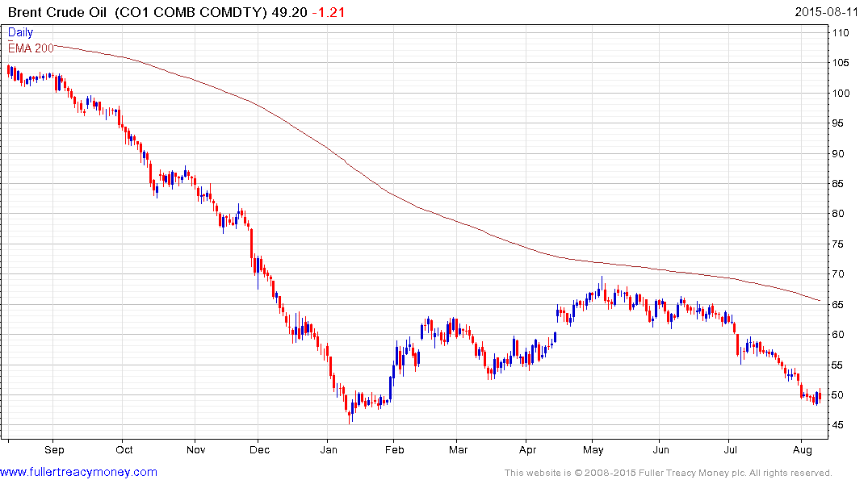Select the 80 price axis label
Screen dimensions: 868x484
(x=837, y=214)
